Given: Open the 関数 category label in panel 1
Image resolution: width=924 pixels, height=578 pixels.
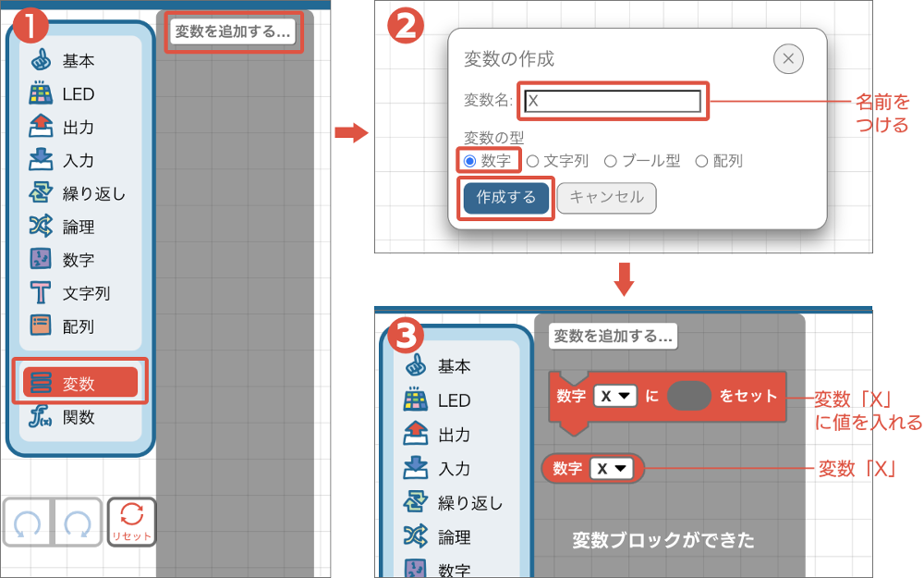Looking at the screenshot, I should 79,417.
